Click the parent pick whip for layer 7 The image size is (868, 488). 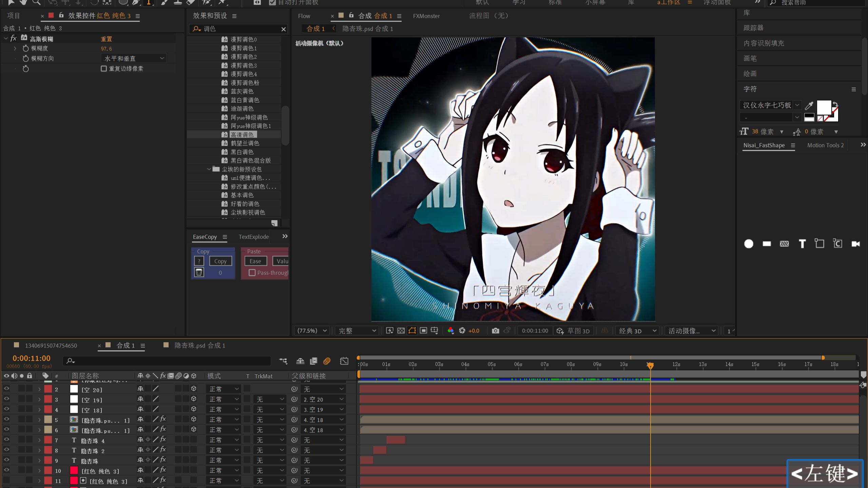(x=294, y=440)
